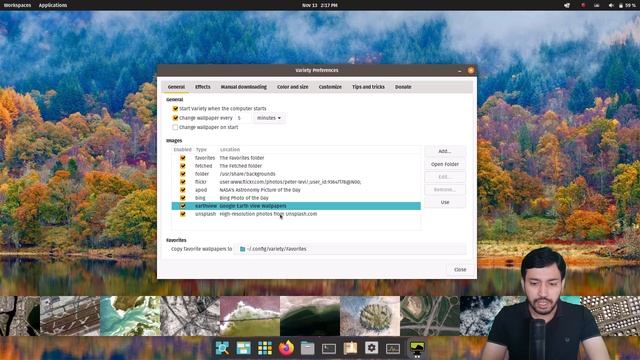Click the red recording indicator in the top bar
640x360 pixels.
point(583,5)
